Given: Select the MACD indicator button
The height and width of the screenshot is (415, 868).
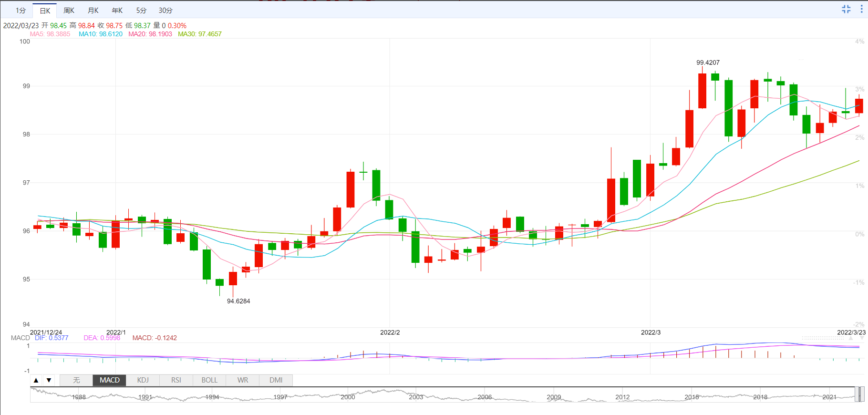Looking at the screenshot, I should (110, 380).
